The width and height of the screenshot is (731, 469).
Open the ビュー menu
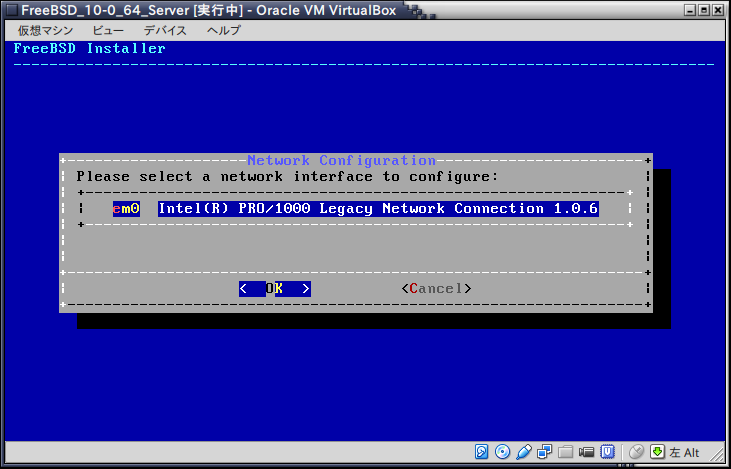[x=108, y=30]
